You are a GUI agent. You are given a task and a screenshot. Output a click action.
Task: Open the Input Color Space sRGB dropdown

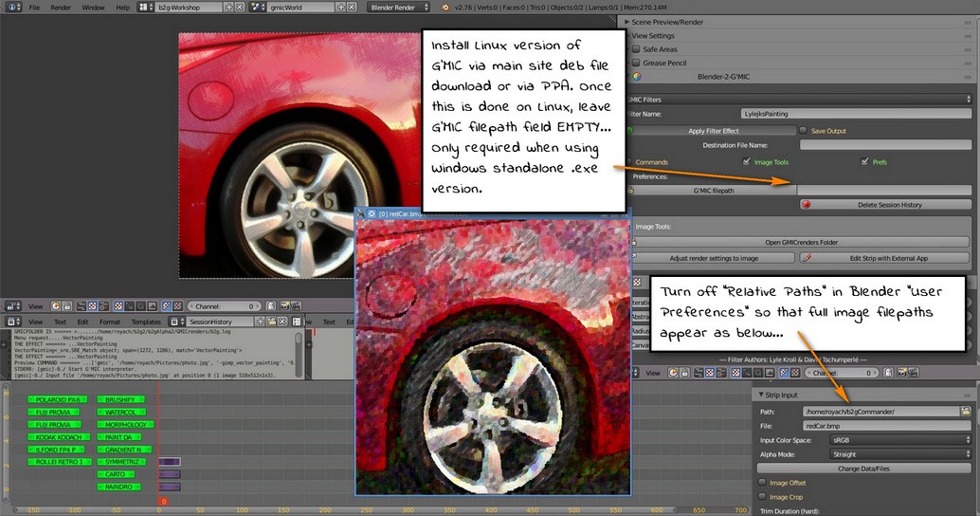[901, 440]
